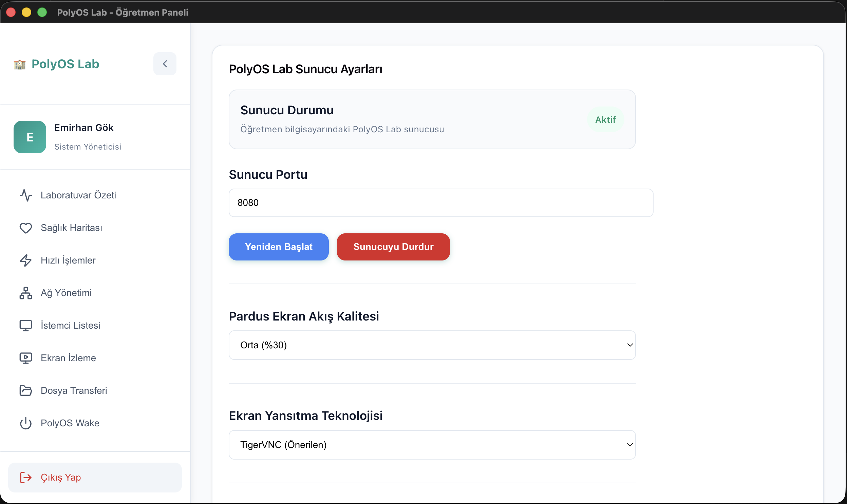
Task: Click the Laboratuvar Özeti activity icon
Action: point(26,195)
